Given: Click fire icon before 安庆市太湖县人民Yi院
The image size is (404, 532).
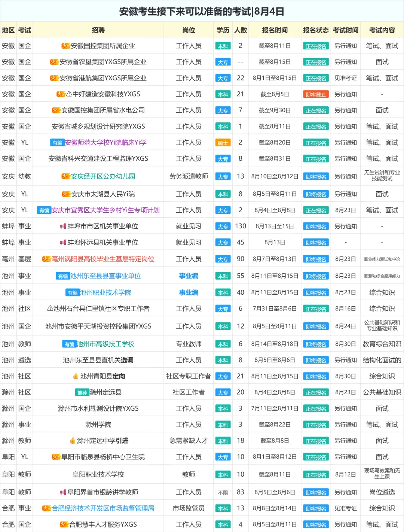Looking at the screenshot, I should pyautogui.click(x=66, y=194).
